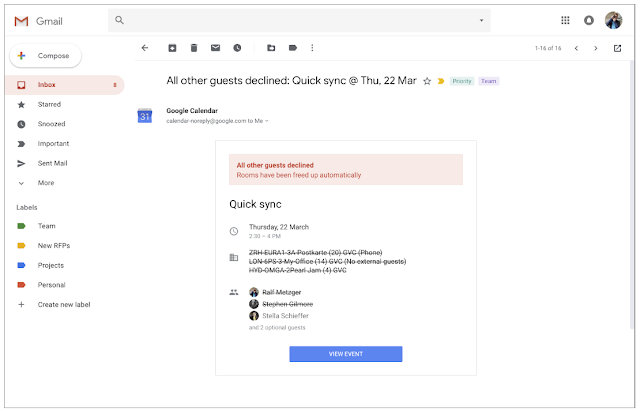
Task: Delete the email with trash icon
Action: (x=193, y=47)
